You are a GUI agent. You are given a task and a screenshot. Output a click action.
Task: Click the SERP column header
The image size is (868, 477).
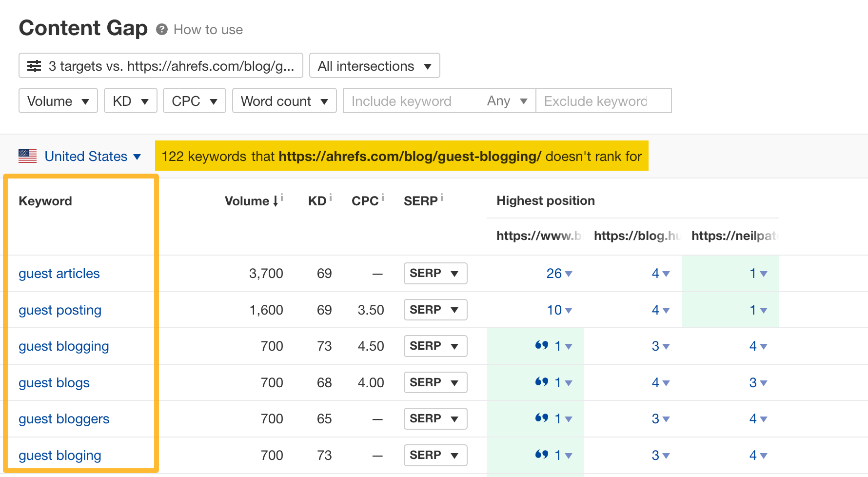pos(420,201)
